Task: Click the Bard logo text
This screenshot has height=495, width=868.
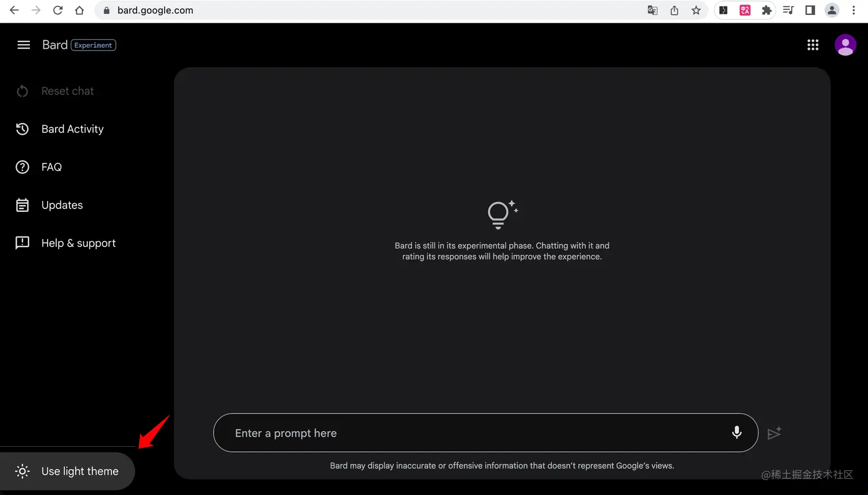Action: coord(55,45)
